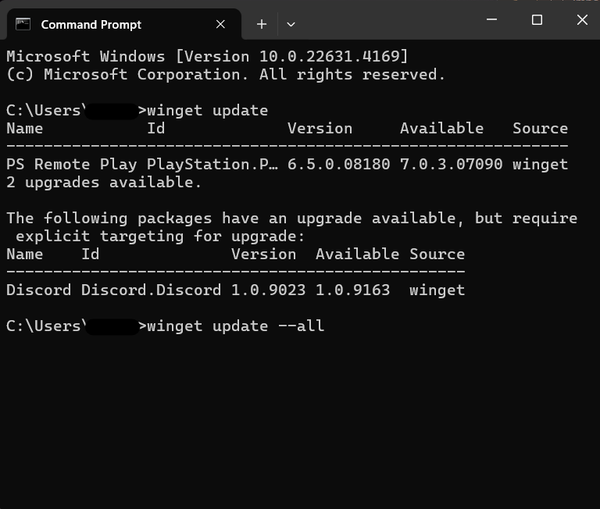This screenshot has width=600, height=509.
Task: Click the available version 7.0.3.07090
Action: tap(451, 164)
